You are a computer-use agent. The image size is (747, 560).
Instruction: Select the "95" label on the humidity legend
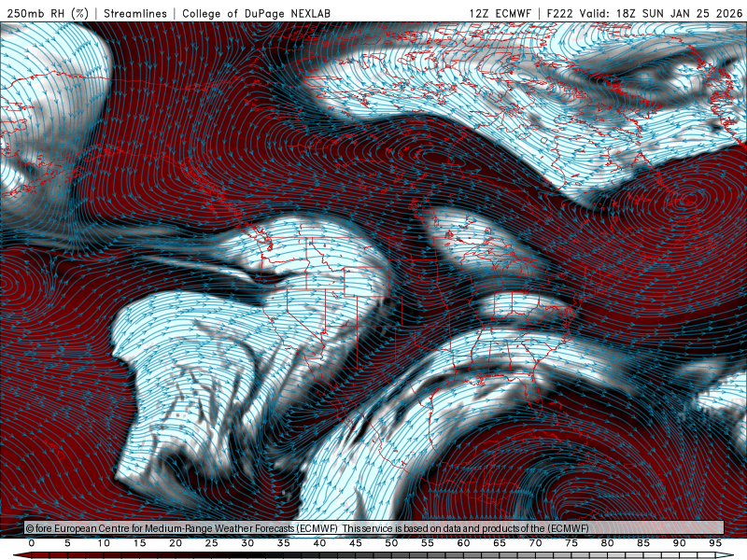tap(715, 543)
